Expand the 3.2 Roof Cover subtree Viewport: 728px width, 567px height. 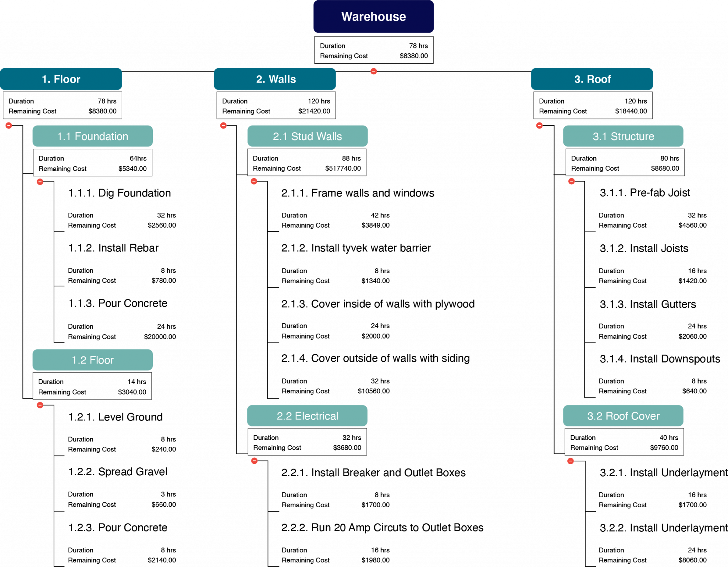coord(571,461)
